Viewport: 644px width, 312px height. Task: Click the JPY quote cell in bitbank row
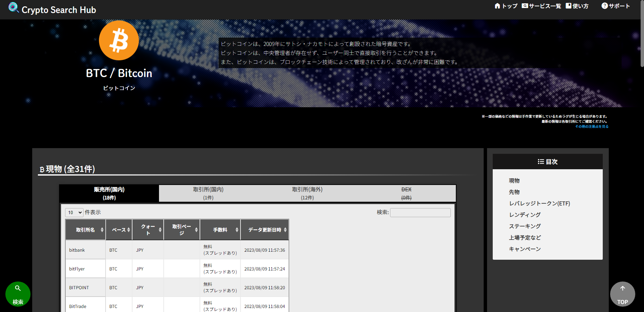[148, 250]
